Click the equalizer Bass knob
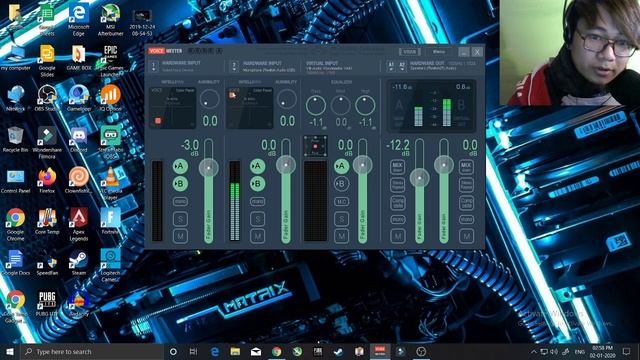Viewport: 640px width, 360px height. point(316,106)
